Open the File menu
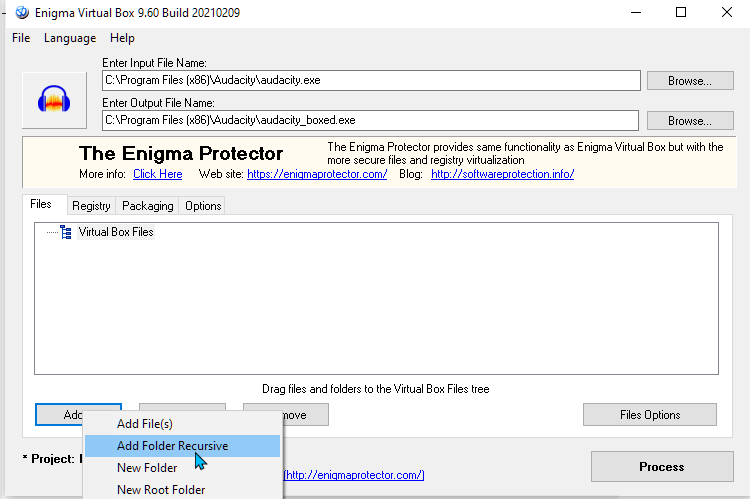The height and width of the screenshot is (499, 750). [21, 38]
